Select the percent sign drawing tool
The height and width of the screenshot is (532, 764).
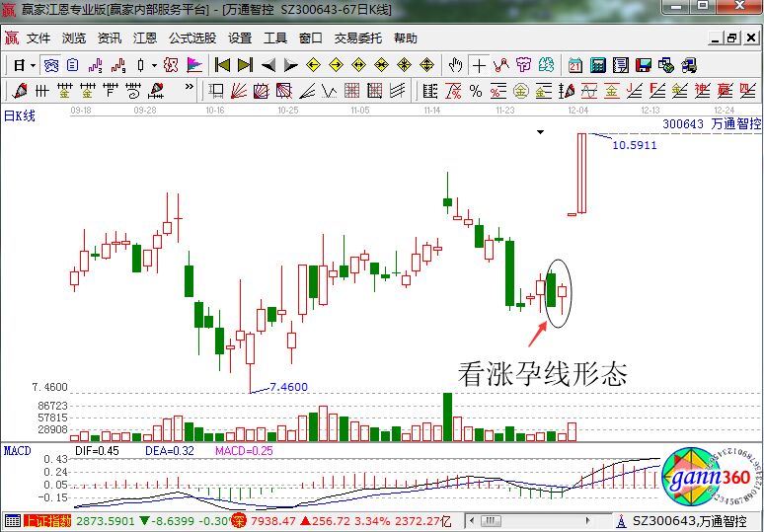coord(475,91)
